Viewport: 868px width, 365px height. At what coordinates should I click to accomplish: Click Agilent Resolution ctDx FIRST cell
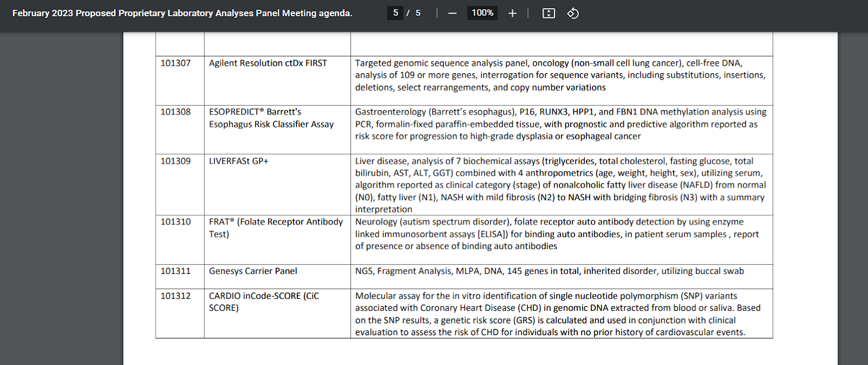pyautogui.click(x=277, y=81)
